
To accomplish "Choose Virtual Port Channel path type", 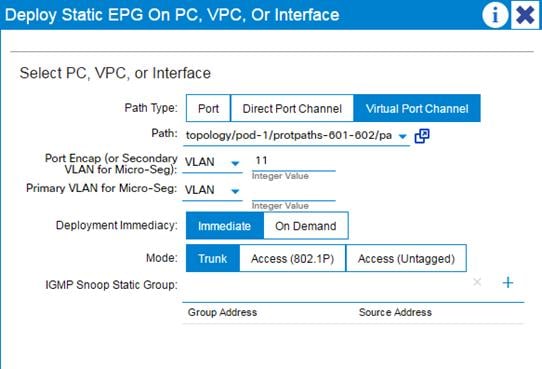I will [x=417, y=108].
